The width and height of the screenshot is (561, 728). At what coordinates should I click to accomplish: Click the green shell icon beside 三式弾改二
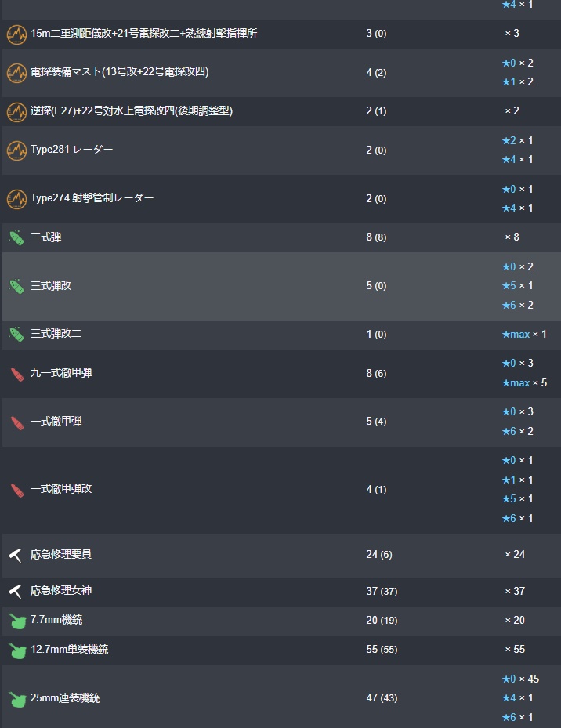pos(16,335)
